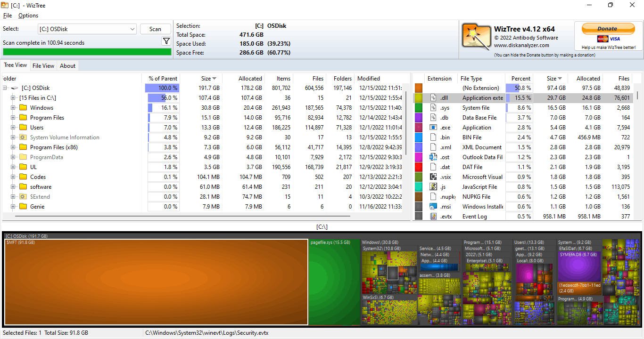Click the System Volume Information gear folder icon

[x=23, y=137]
